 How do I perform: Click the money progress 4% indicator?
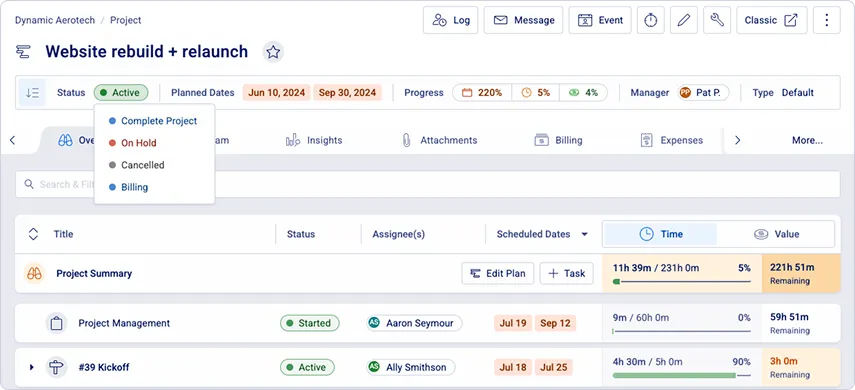pyautogui.click(x=583, y=93)
